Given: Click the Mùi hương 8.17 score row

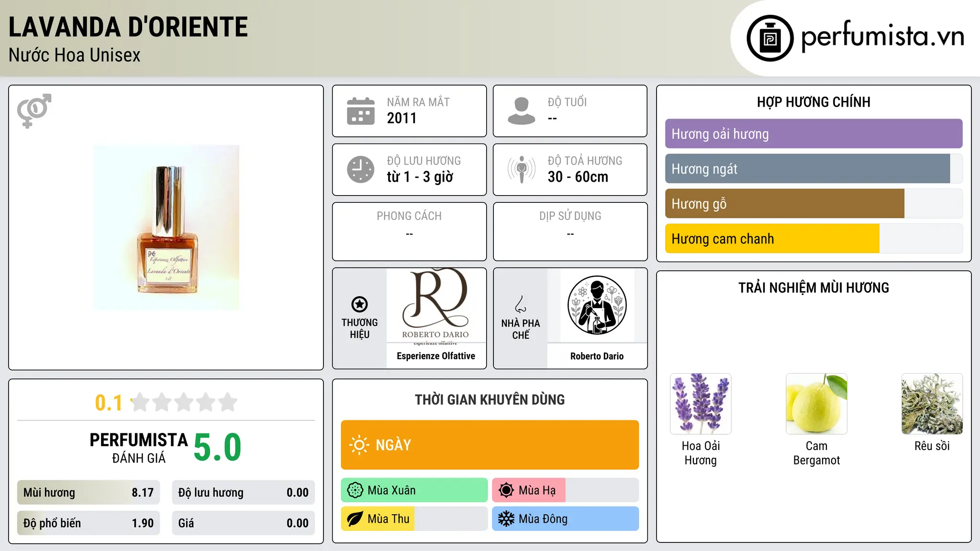Looking at the screenshot, I should [89, 493].
